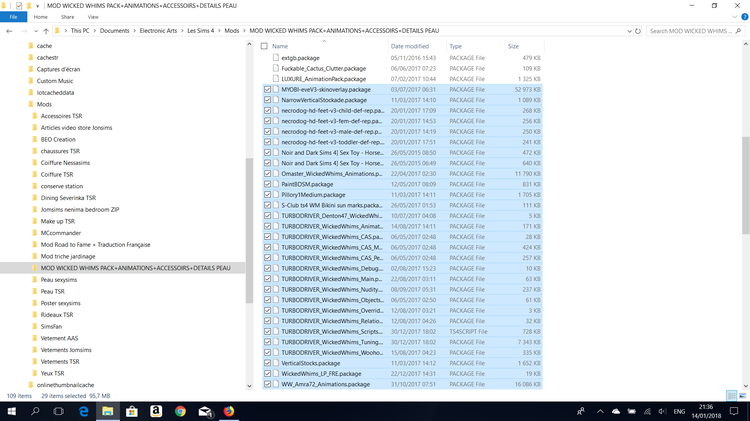Uncheck WW_Amra72_Animations.package checkbox
The height and width of the screenshot is (421, 750).
coord(267,384)
